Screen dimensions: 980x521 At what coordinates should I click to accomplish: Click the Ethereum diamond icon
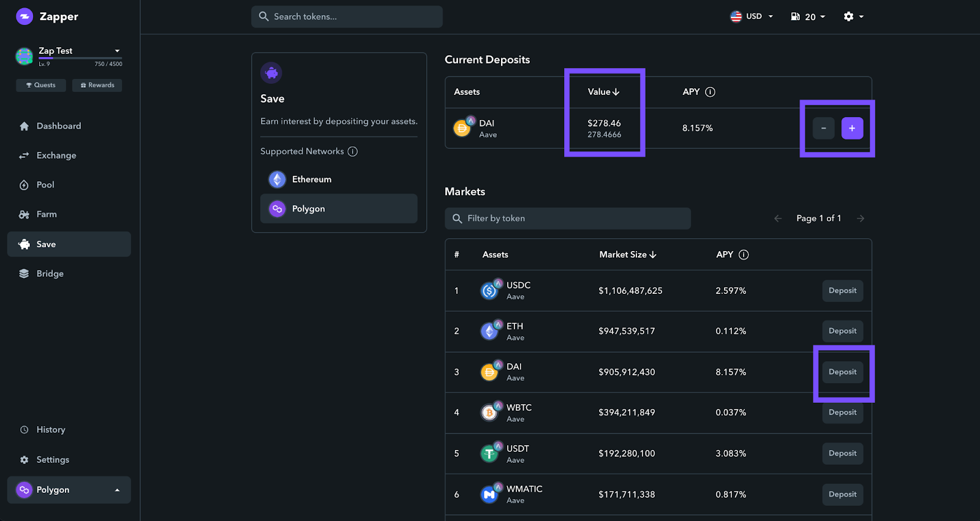tap(277, 179)
